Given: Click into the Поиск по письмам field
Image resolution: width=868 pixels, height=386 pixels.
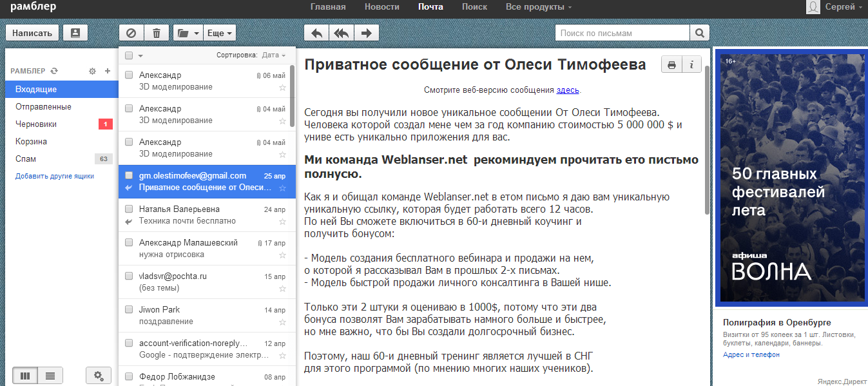Looking at the screenshot, I should (622, 33).
